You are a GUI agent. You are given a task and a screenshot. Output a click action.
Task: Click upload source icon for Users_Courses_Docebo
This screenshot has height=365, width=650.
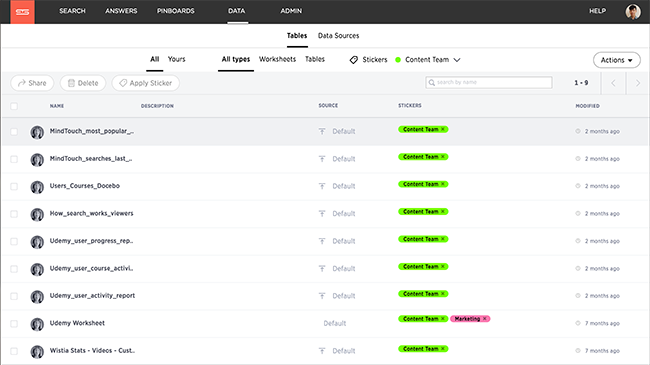pyautogui.click(x=322, y=186)
